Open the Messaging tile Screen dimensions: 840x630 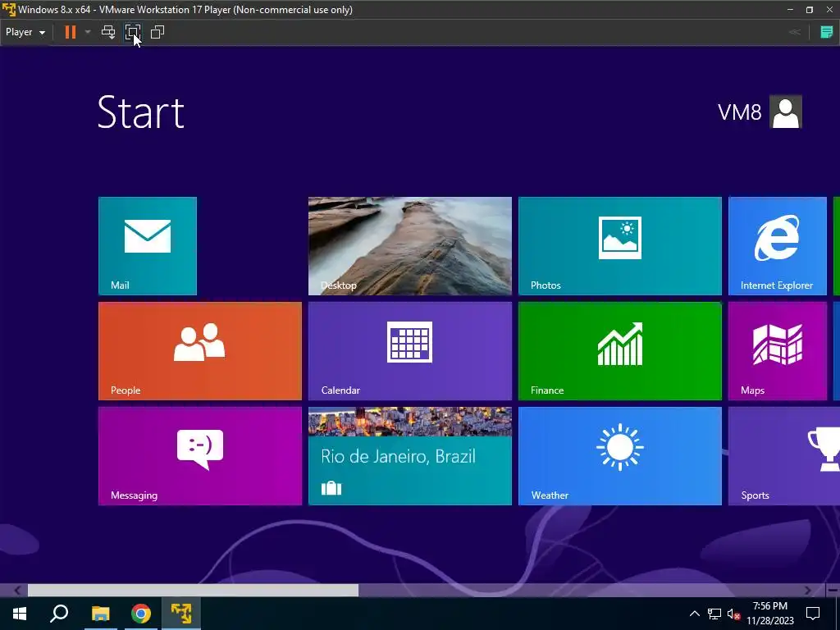click(200, 456)
